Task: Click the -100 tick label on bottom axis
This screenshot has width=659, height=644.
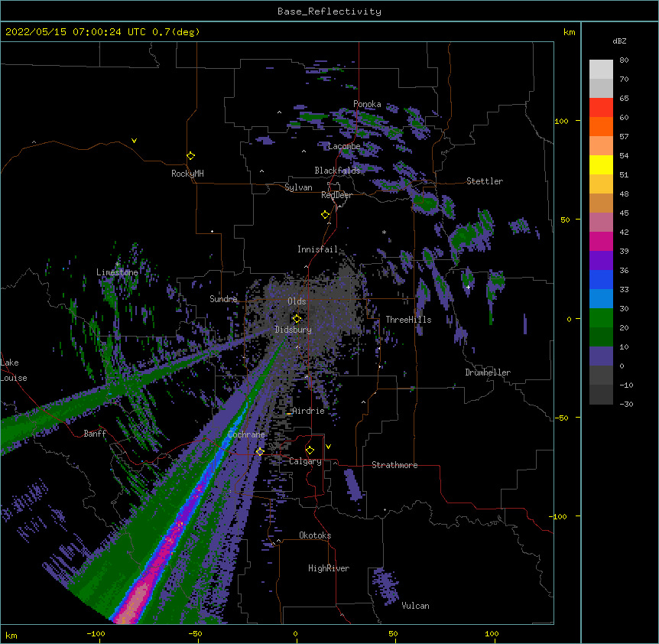Action: coord(96,633)
